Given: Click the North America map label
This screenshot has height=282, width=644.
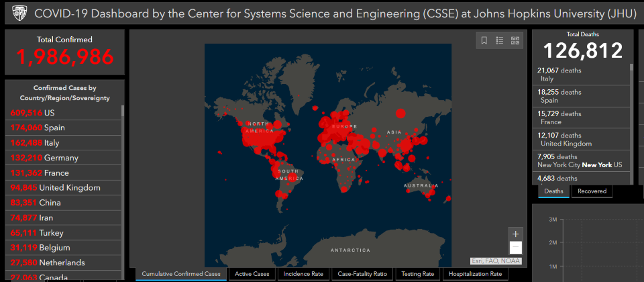Looking at the screenshot, I should tap(260, 128).
